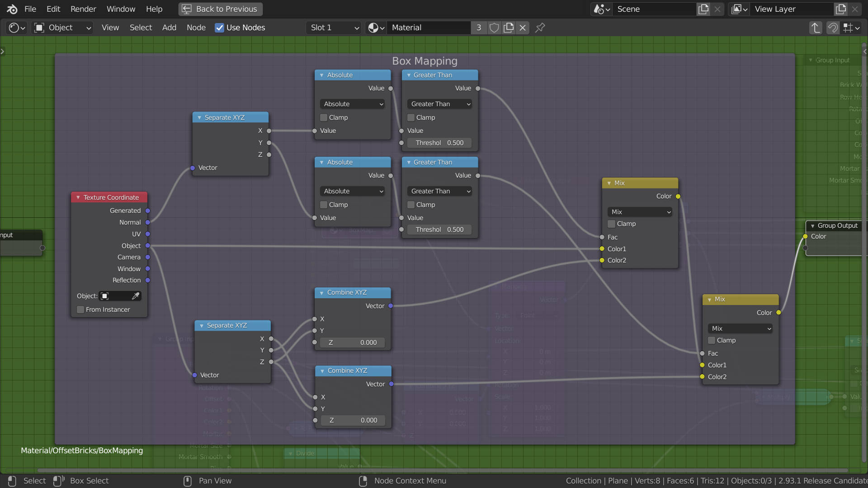Enable Clamp in the lower Greater Than node
The image size is (868, 488).
click(x=411, y=205)
